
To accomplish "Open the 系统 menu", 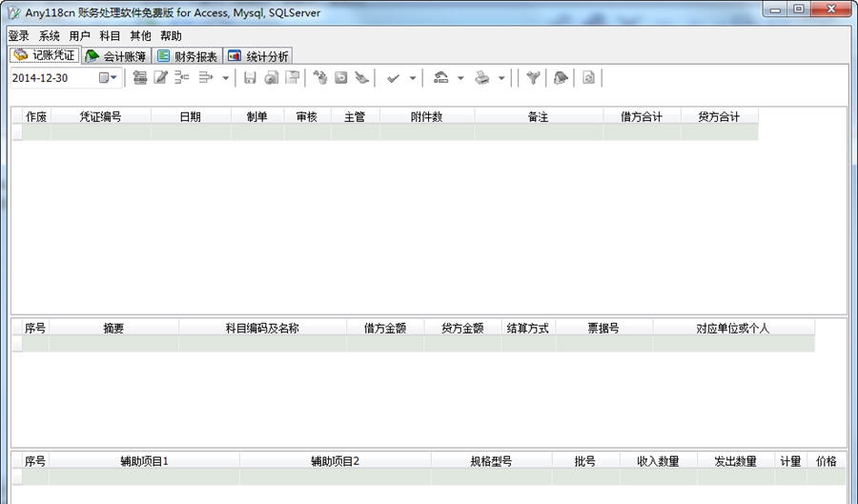I will [50, 36].
